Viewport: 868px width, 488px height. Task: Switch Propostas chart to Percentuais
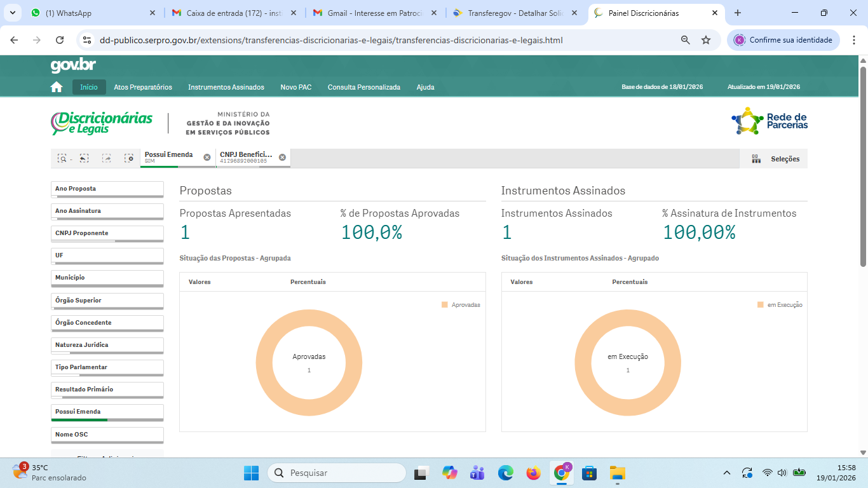(x=308, y=281)
